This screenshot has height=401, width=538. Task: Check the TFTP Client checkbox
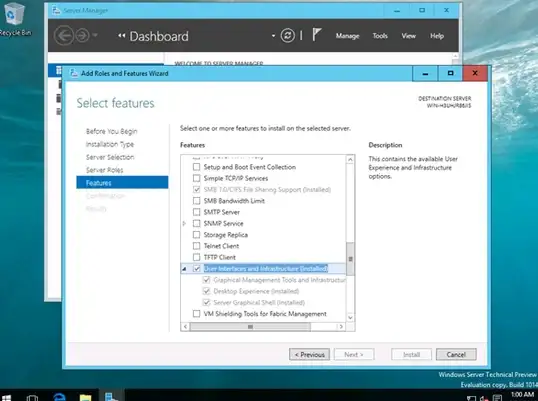tap(196, 257)
